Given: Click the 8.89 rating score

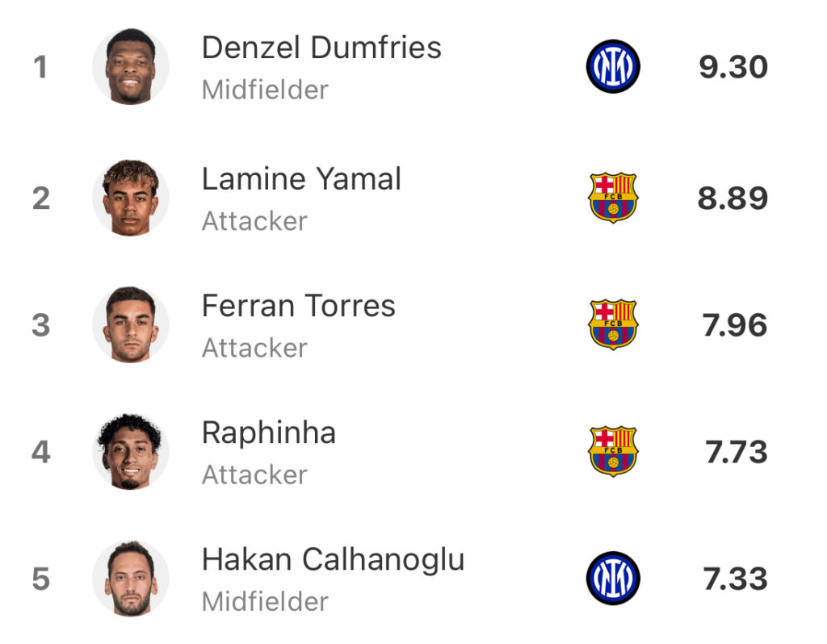Looking at the screenshot, I should (x=733, y=199).
